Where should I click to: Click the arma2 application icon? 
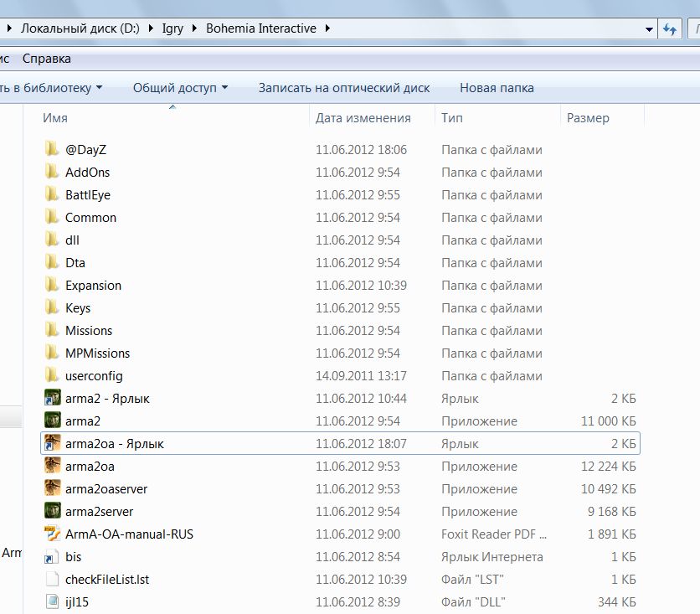coord(52,421)
